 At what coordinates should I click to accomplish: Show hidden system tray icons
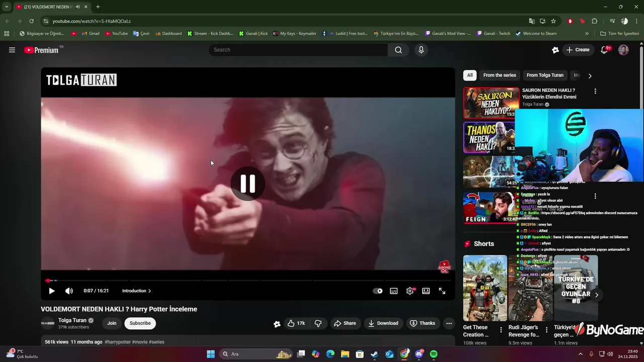coord(580,354)
